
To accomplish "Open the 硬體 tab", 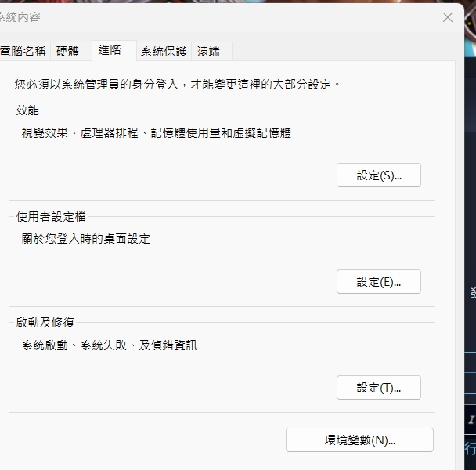I will click(x=68, y=52).
